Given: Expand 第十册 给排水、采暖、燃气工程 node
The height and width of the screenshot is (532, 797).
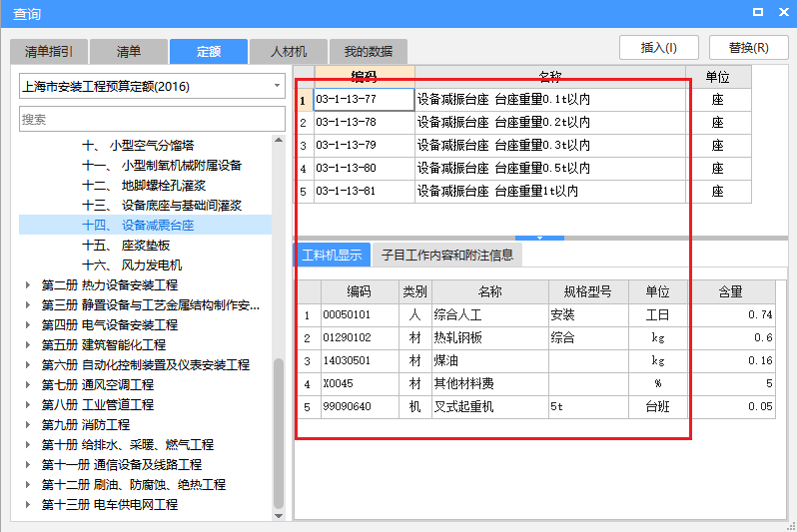Looking at the screenshot, I should pos(28,444).
